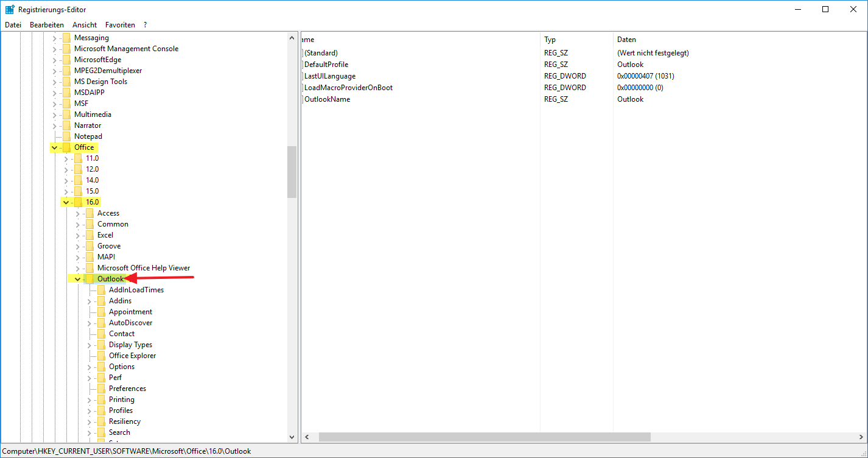This screenshot has width=868, height=458.
Task: Click the Groove folder icon
Action: 89,246
